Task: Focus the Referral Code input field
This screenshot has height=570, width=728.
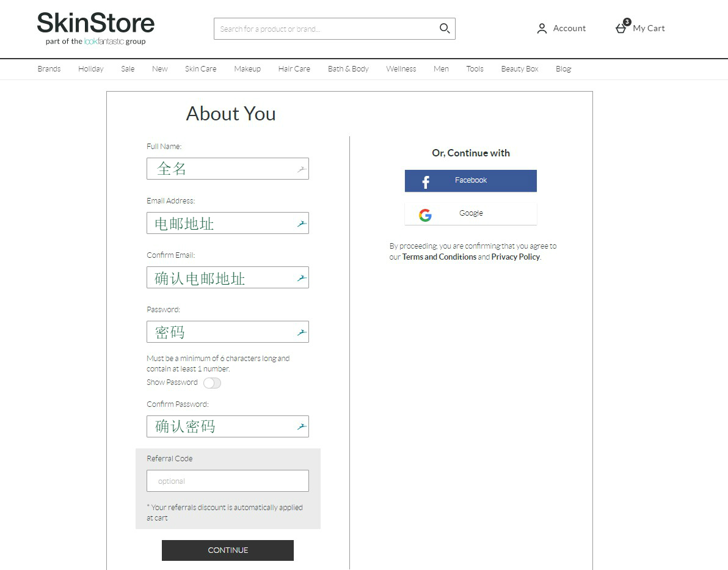Action: 227,481
